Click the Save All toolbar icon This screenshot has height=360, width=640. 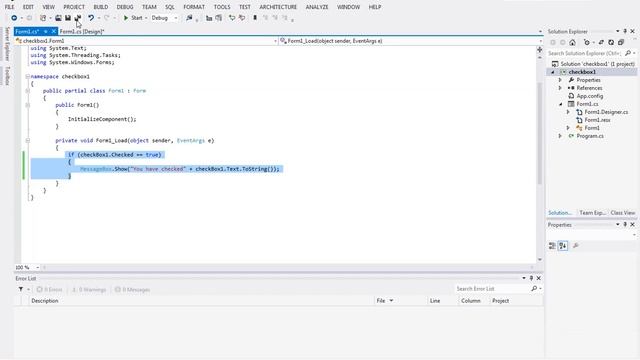pyautogui.click(x=78, y=18)
